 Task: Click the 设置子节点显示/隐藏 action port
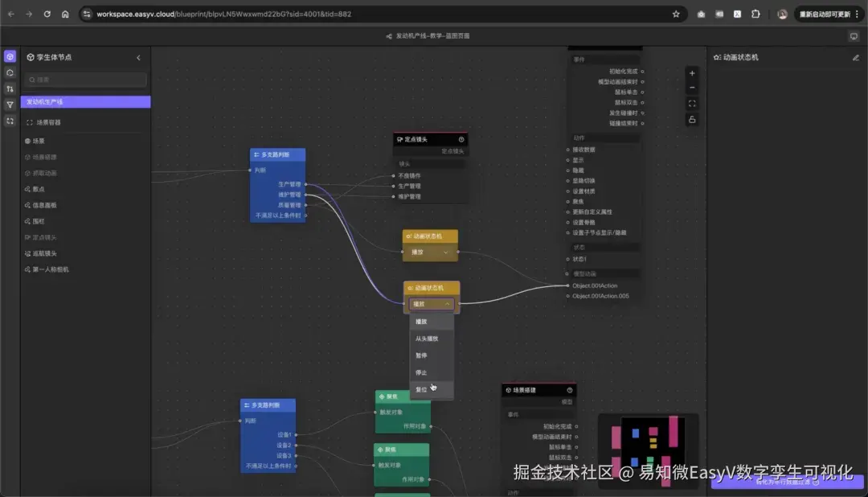[x=599, y=232]
